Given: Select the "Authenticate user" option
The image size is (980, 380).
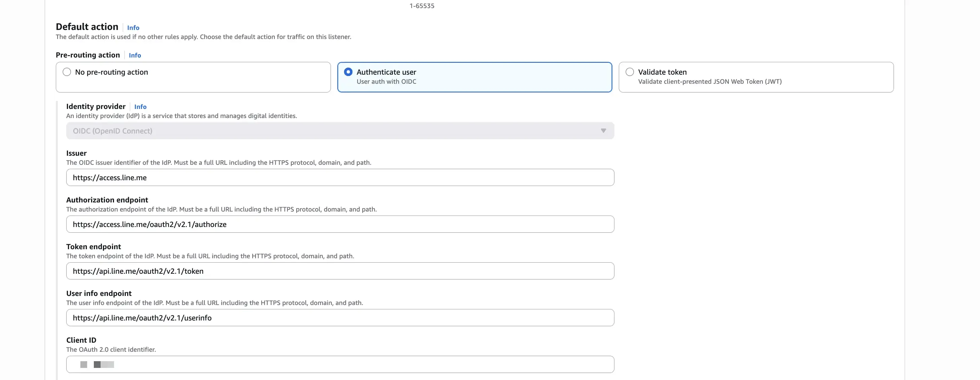Looking at the screenshot, I should (x=348, y=72).
